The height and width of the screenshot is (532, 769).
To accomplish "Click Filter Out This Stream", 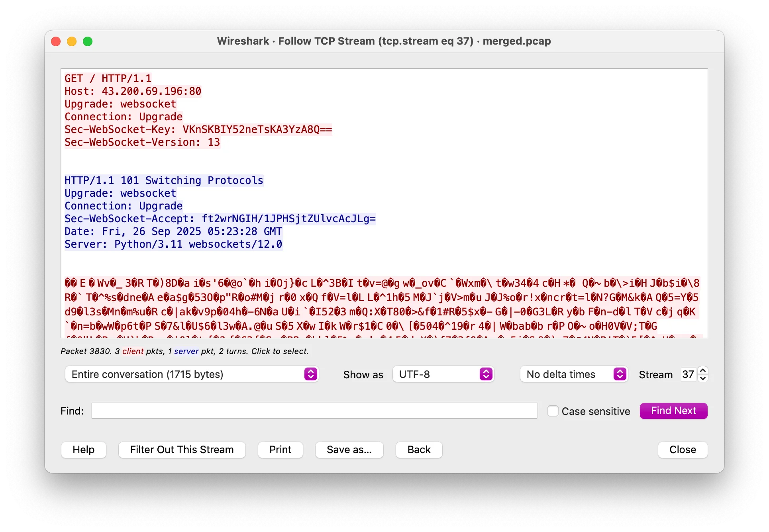I will tap(182, 450).
